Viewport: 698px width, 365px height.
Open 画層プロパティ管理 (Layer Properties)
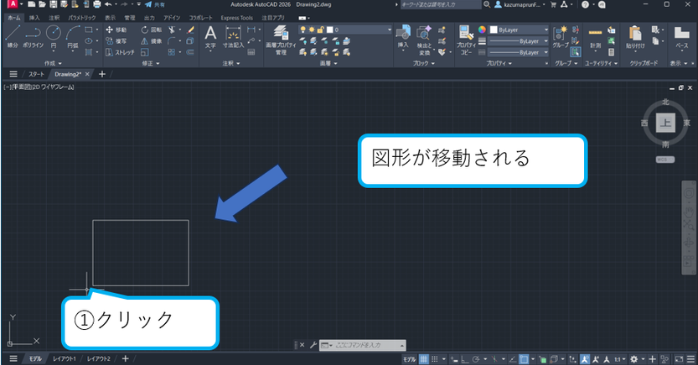(x=281, y=40)
